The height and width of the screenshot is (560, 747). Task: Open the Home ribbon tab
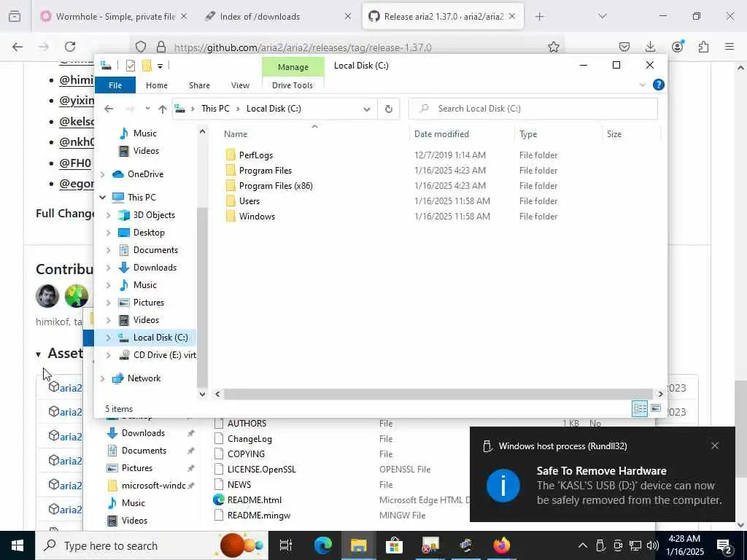click(x=157, y=85)
